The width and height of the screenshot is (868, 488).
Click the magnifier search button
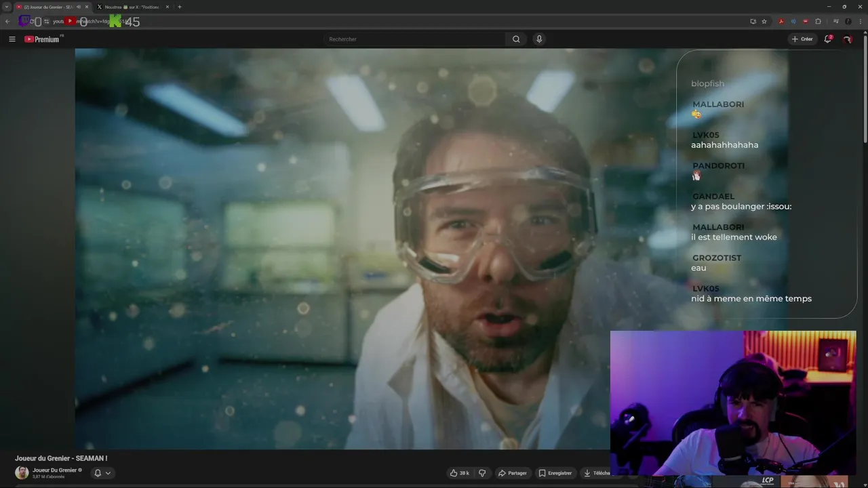tap(516, 39)
